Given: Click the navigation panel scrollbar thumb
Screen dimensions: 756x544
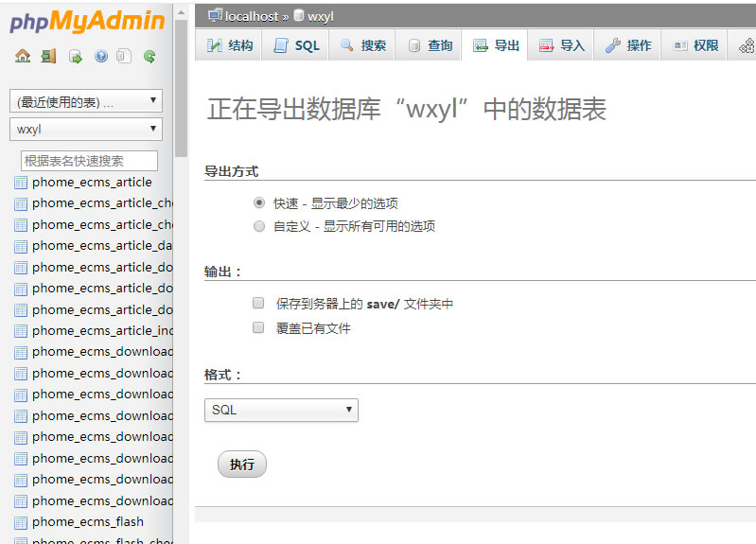Looking at the screenshot, I should (181, 89).
